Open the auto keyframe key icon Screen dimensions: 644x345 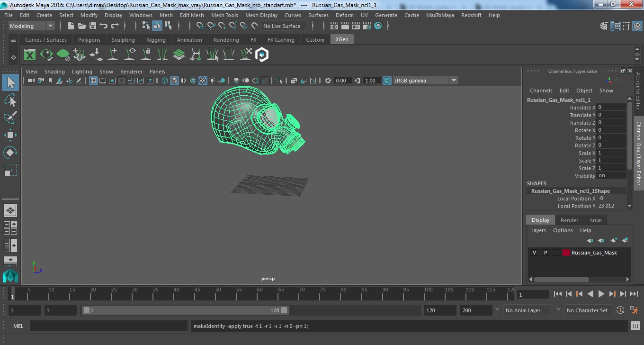621,310
